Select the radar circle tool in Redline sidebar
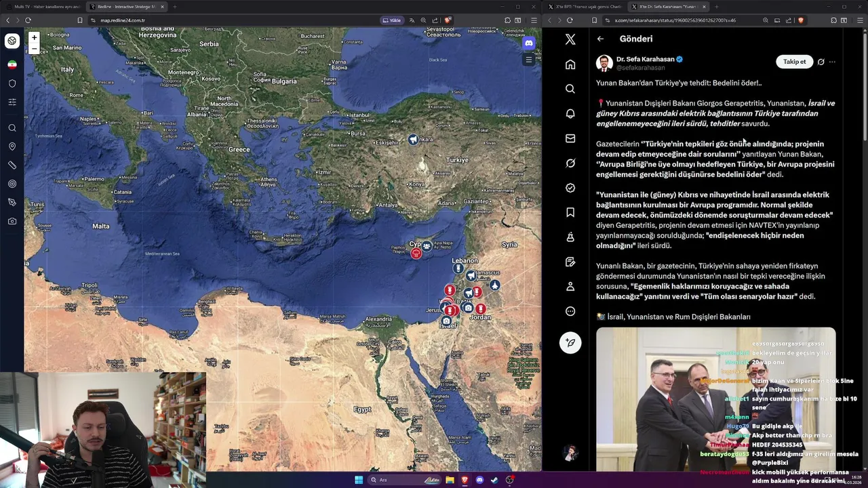Viewport: 868px width, 488px height. click(12, 184)
